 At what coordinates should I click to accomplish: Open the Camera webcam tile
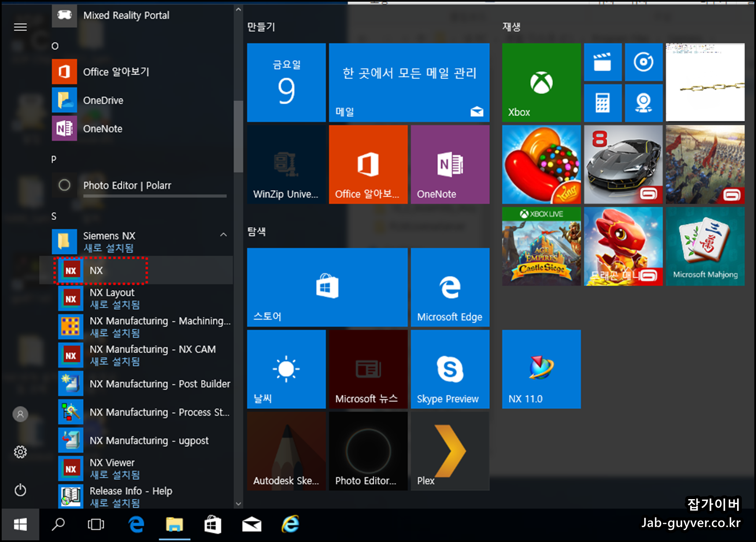[x=643, y=103]
